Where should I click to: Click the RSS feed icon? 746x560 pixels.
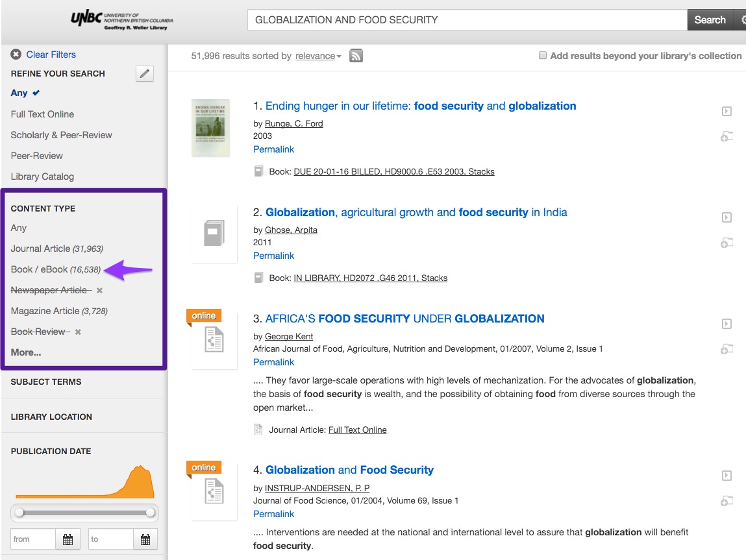coord(356,56)
